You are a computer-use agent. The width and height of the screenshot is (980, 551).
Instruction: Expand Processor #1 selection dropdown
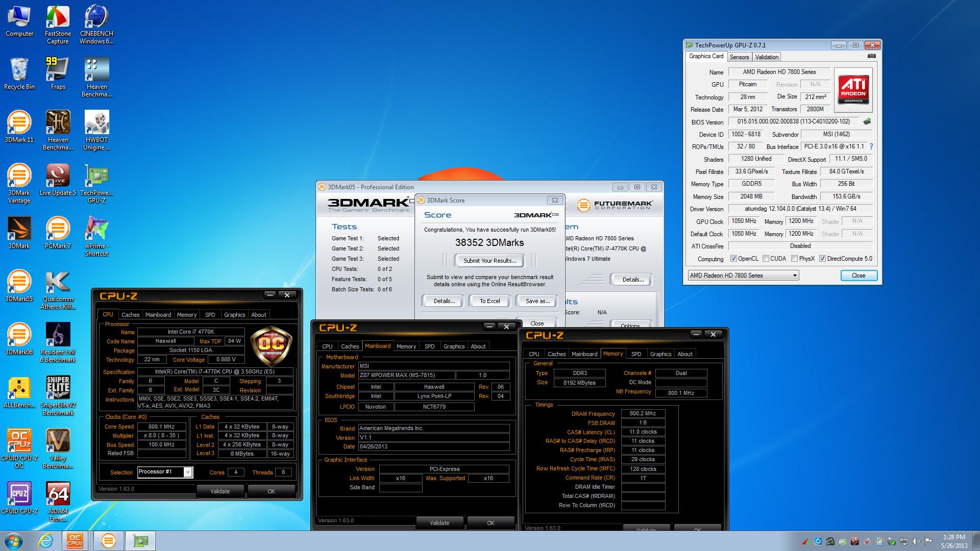coord(188,472)
